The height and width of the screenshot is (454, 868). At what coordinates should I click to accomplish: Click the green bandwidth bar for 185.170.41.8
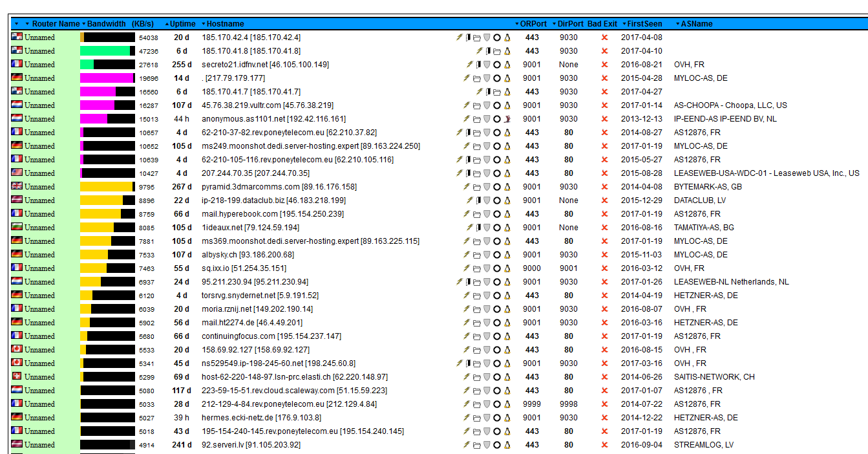[105, 51]
